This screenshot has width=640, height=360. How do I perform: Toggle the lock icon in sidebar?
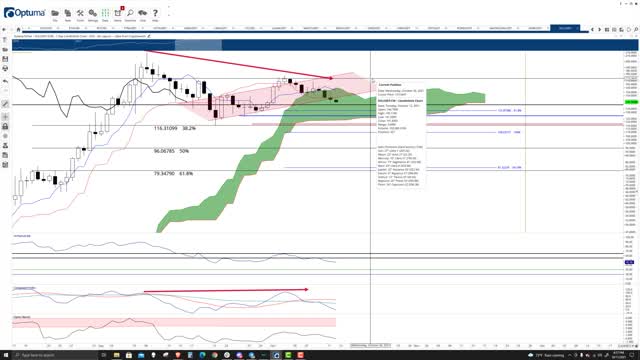pyautogui.click(x=5, y=127)
